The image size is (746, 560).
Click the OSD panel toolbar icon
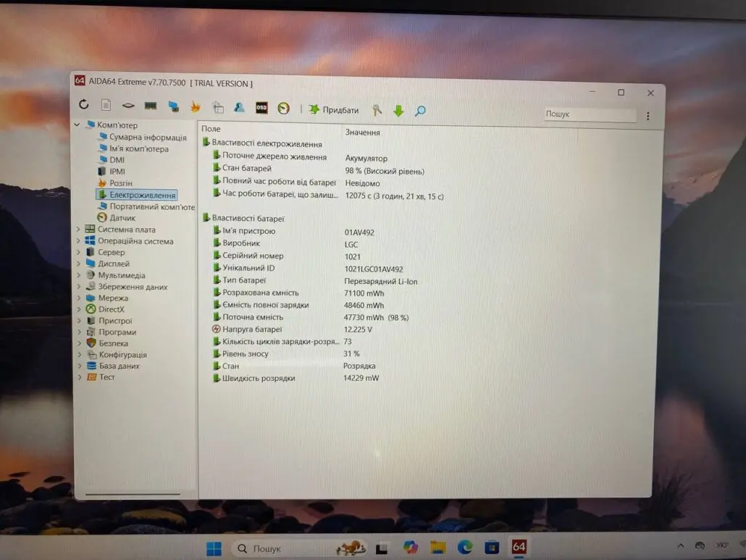[x=261, y=108]
